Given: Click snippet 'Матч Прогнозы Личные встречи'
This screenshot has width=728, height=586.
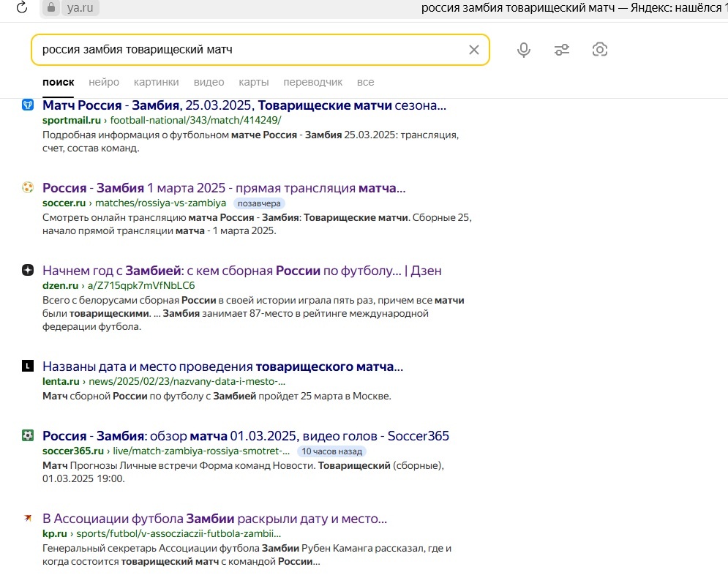Looking at the screenshot, I should click(x=244, y=472).
